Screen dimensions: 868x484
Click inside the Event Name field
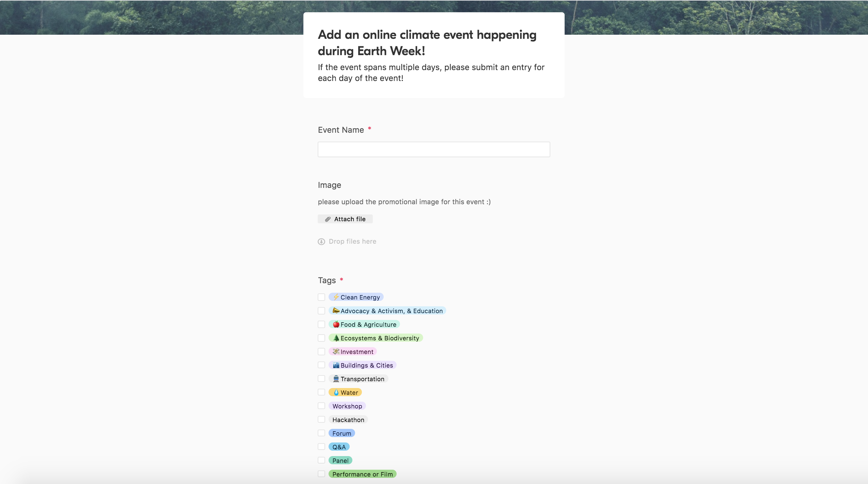pyautogui.click(x=434, y=149)
